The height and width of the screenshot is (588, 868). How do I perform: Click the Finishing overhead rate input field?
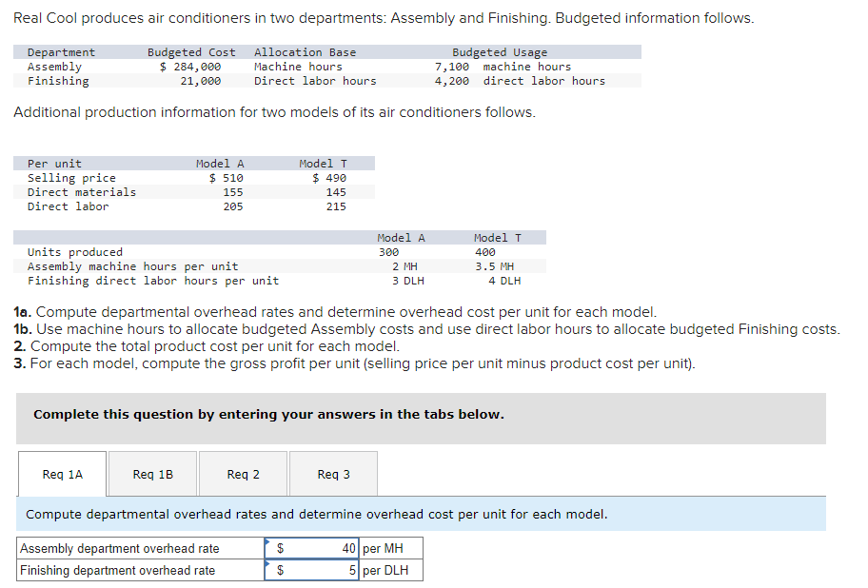click(314, 569)
